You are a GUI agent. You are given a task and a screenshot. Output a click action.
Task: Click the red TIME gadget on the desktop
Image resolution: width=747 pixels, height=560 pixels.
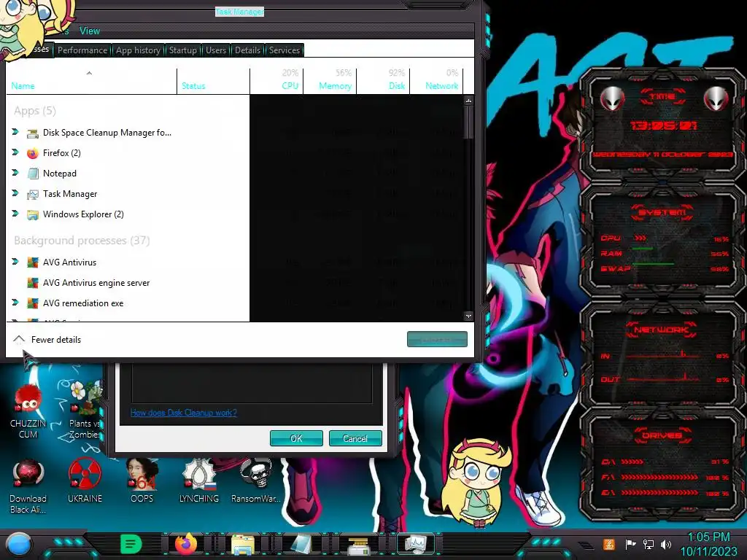[662, 125]
